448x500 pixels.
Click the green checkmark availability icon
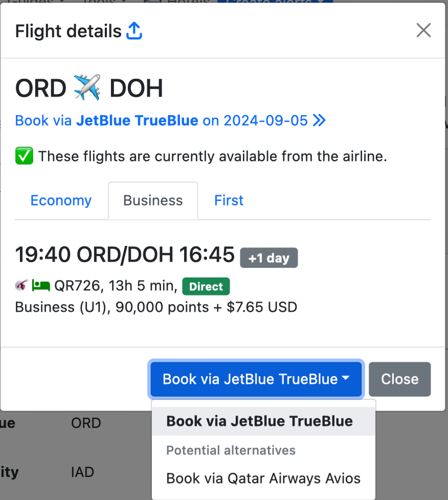(24, 156)
